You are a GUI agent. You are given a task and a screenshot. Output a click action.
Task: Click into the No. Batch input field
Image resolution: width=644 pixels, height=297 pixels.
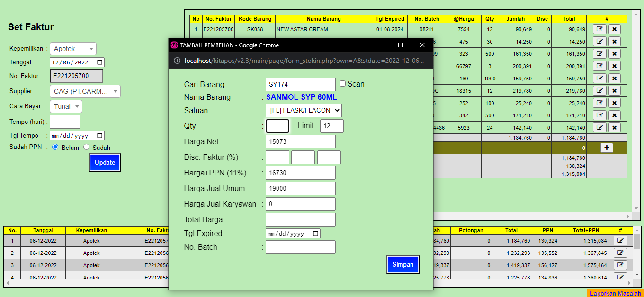pyautogui.click(x=300, y=247)
